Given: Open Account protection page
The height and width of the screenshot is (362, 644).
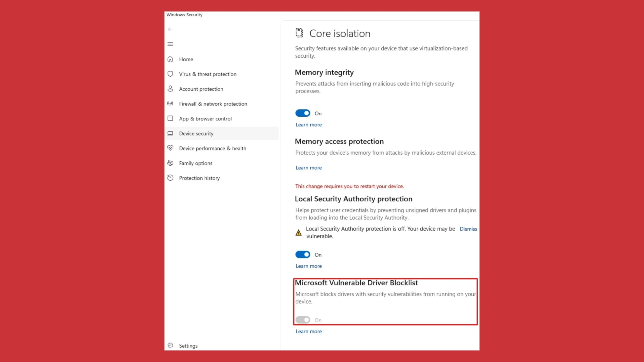Looking at the screenshot, I should (222, 89).
